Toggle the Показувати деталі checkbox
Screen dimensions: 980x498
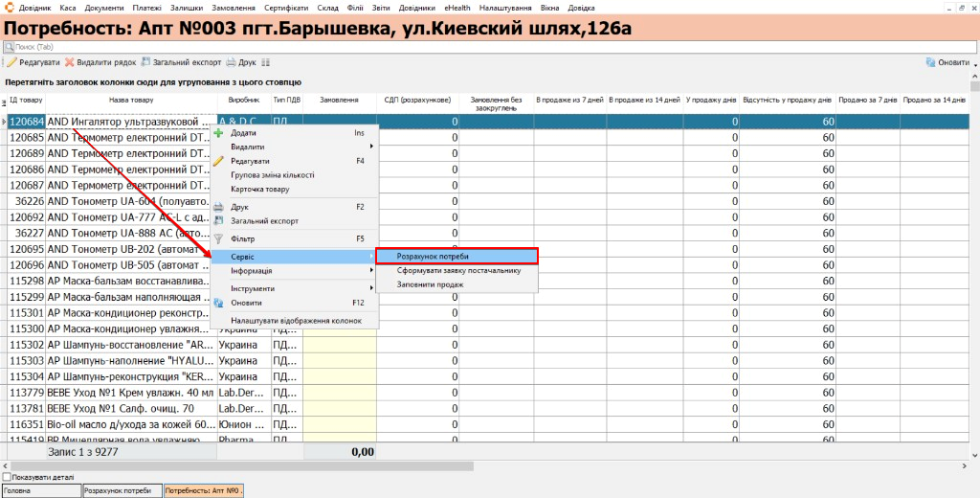click(7, 477)
